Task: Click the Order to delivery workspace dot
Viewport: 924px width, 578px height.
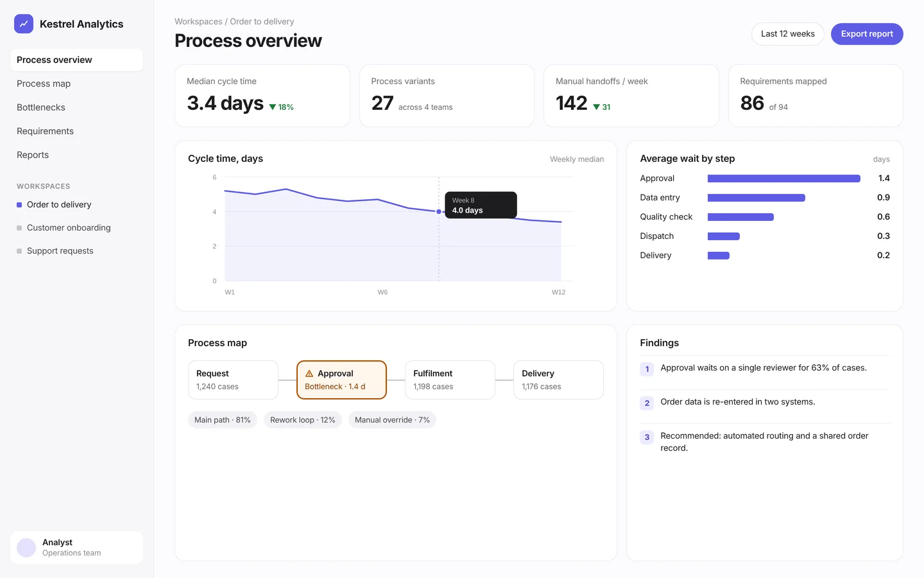Action: [19, 205]
